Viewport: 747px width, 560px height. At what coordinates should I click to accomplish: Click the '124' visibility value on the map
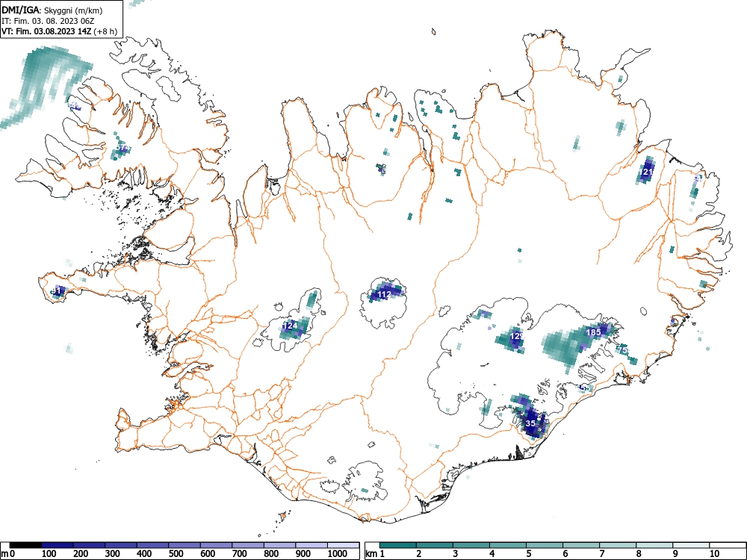290,326
